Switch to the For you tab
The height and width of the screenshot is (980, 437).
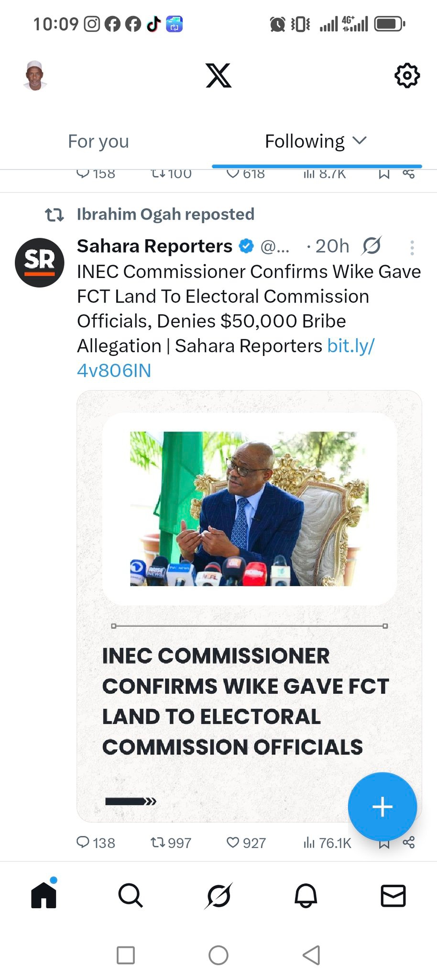(x=98, y=142)
